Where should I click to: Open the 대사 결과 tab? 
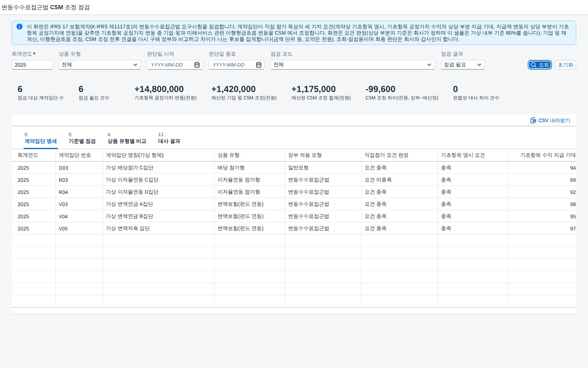pos(169,138)
